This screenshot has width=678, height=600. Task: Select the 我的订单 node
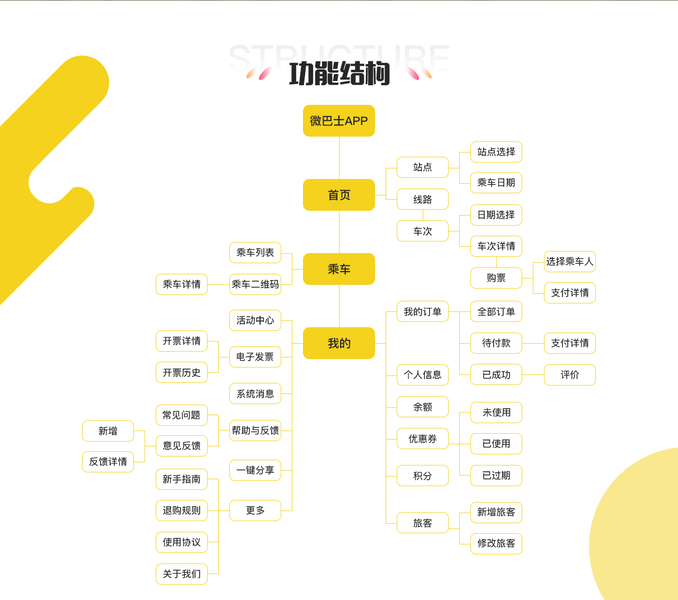click(x=422, y=312)
